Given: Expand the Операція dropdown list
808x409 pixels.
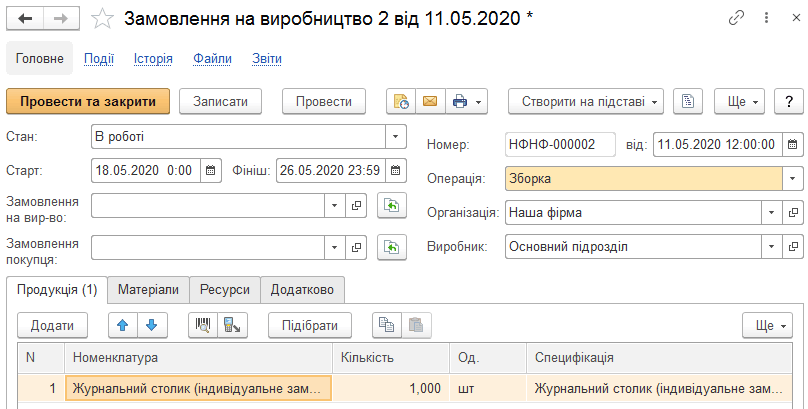Looking at the screenshot, I should (x=793, y=179).
